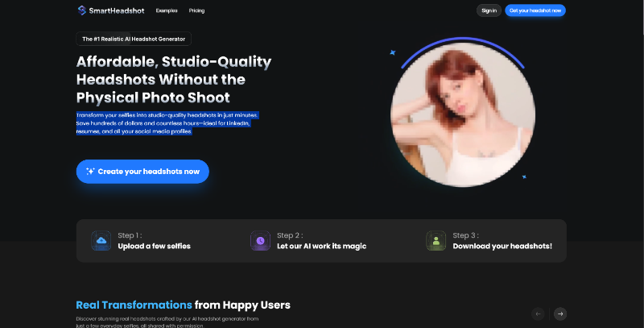Image resolution: width=644 pixels, height=328 pixels.
Task: Click the 'Affordable, Studio-Quality' headline
Action: pyautogui.click(x=174, y=62)
